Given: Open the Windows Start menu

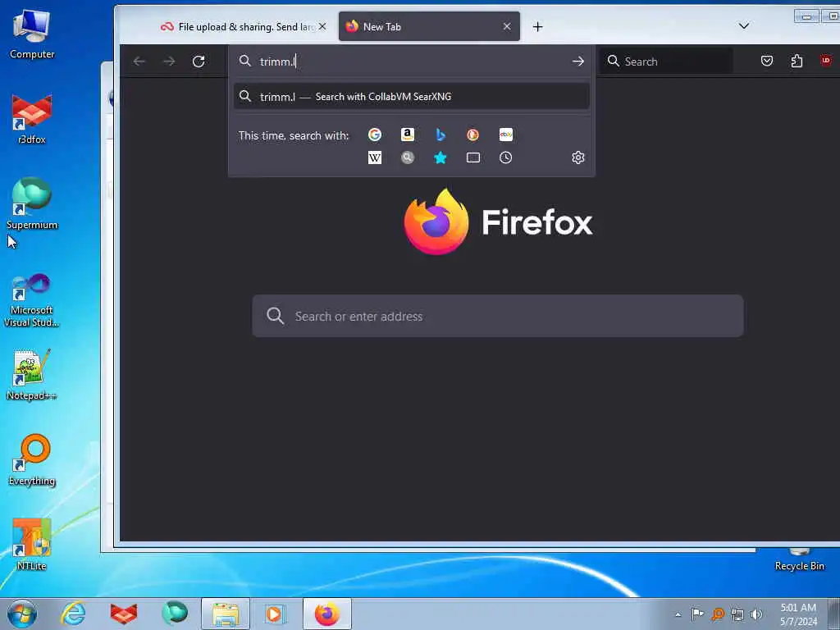Looking at the screenshot, I should [x=22, y=614].
